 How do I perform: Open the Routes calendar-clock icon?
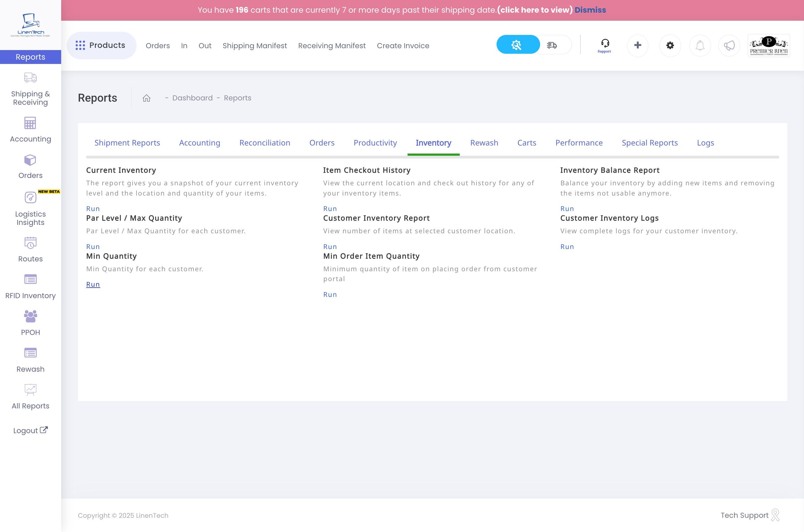pos(30,243)
